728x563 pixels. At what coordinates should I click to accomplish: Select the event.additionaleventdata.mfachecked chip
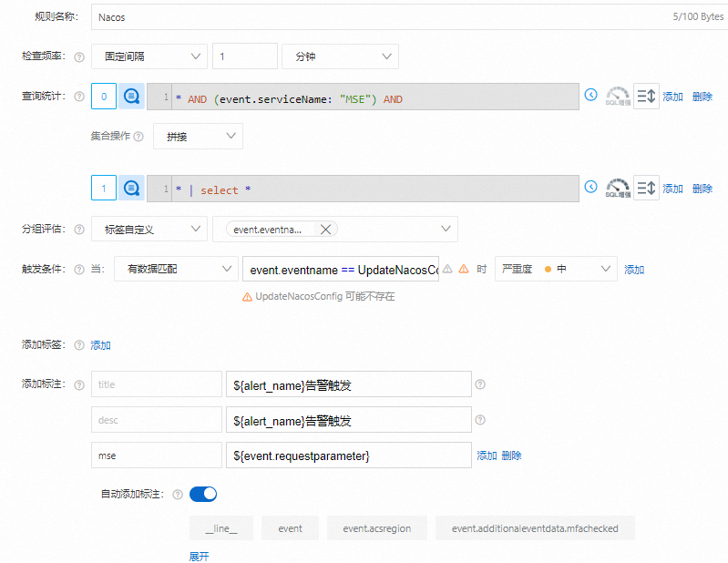pyautogui.click(x=535, y=528)
